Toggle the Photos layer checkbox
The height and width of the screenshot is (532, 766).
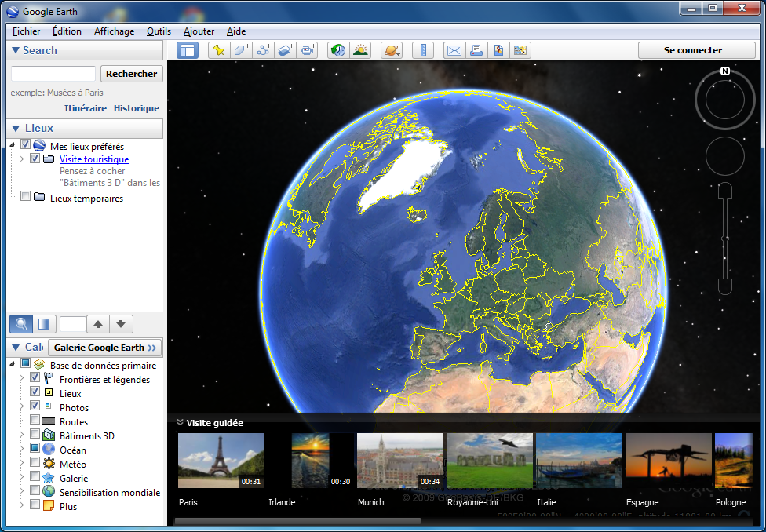pos(35,406)
